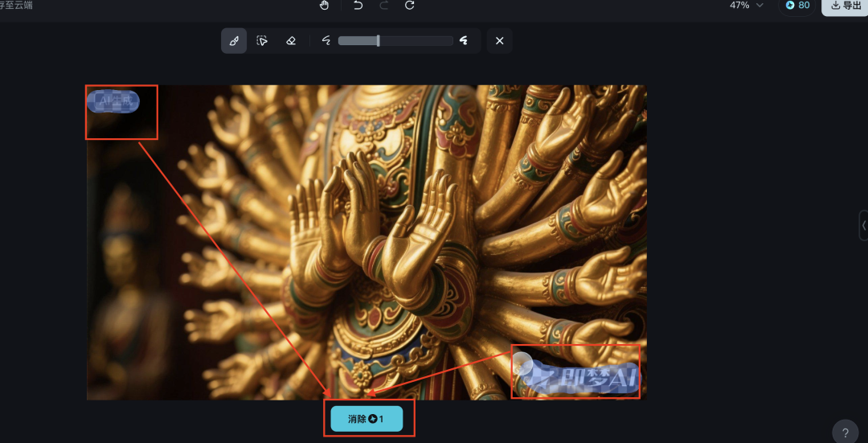Screen dimensions: 868x443
Task: Open help via the question mark icon
Action: [845, 433]
